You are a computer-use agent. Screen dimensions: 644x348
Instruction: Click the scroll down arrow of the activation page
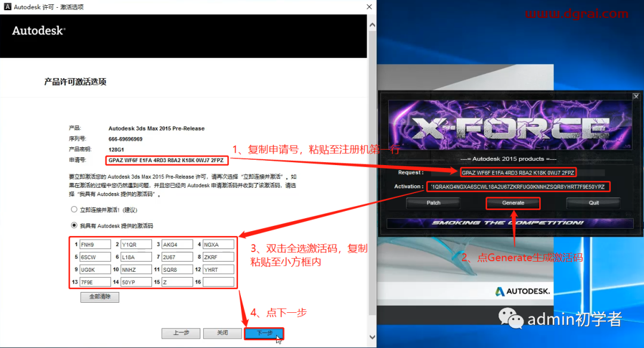[372, 337]
